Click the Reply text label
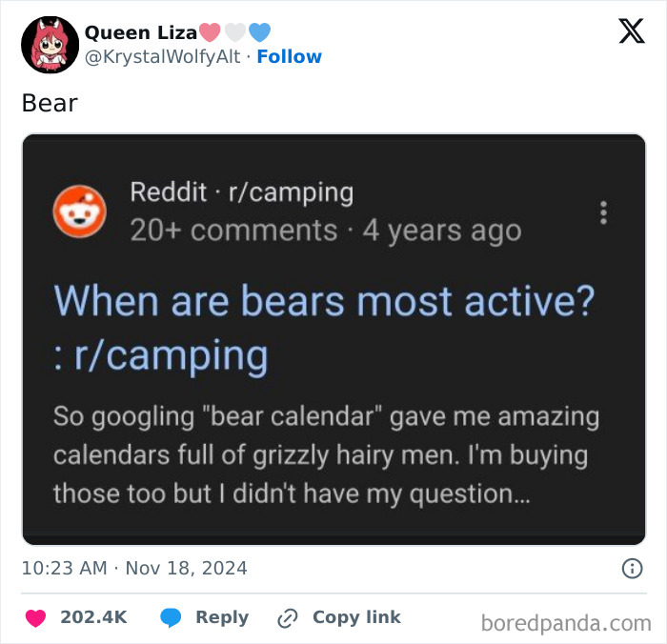The width and height of the screenshot is (667, 644). pyautogui.click(x=222, y=617)
